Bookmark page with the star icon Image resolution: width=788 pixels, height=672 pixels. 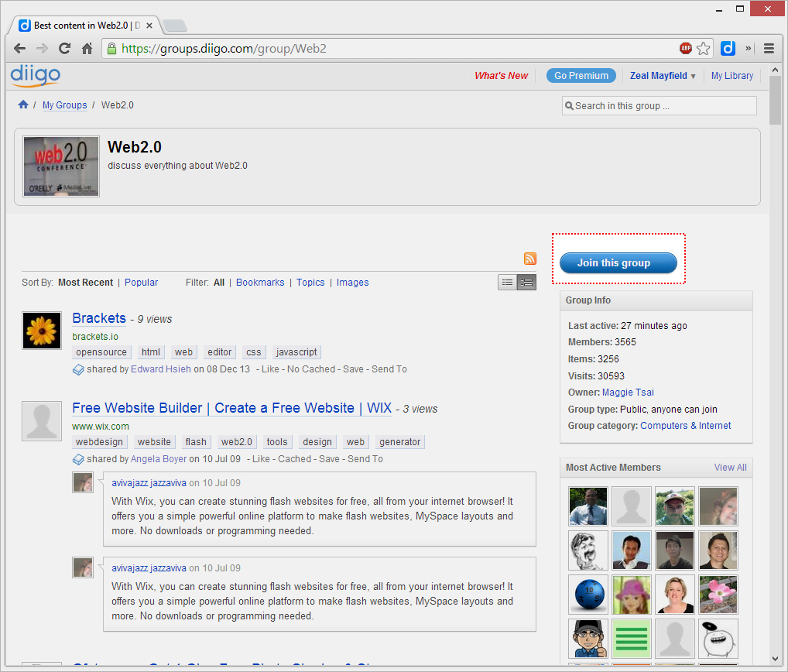pos(704,48)
